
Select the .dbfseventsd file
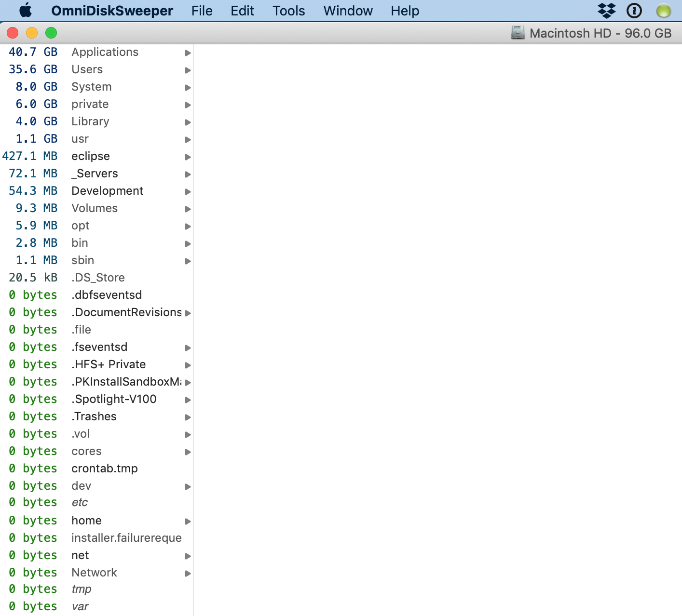(x=107, y=295)
